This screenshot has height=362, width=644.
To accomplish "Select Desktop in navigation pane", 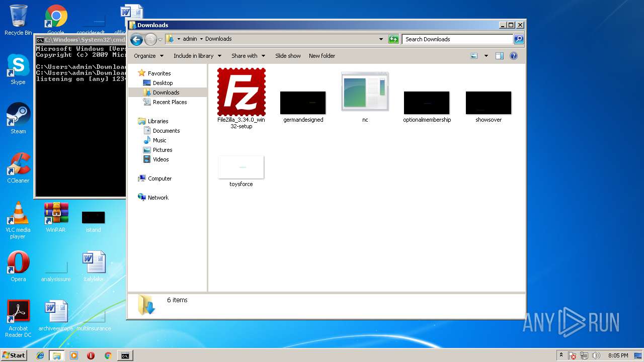I will click(163, 83).
